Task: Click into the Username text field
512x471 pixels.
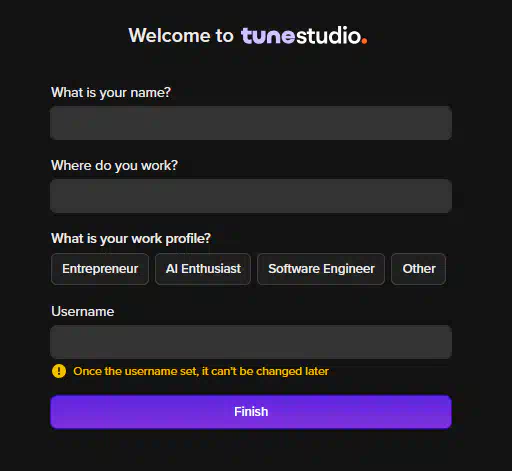Action: coord(251,342)
